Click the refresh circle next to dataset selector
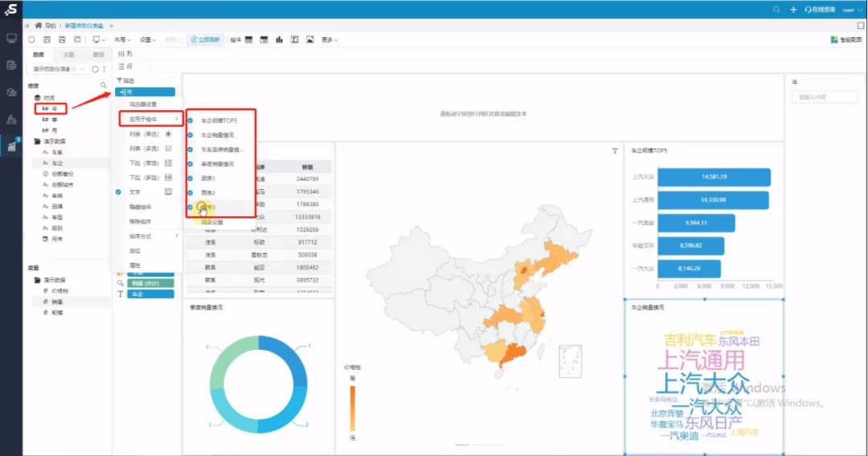This screenshot has width=868, height=456. (x=95, y=69)
